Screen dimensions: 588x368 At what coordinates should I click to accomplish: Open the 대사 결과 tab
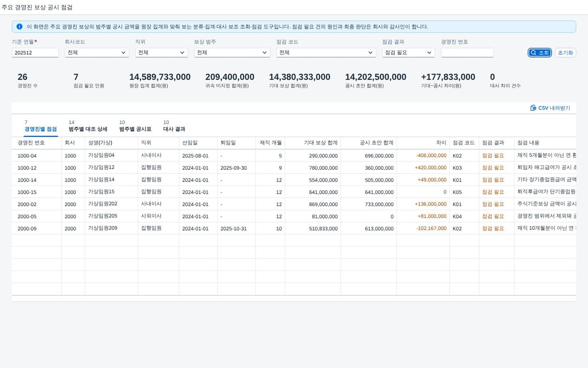174,126
